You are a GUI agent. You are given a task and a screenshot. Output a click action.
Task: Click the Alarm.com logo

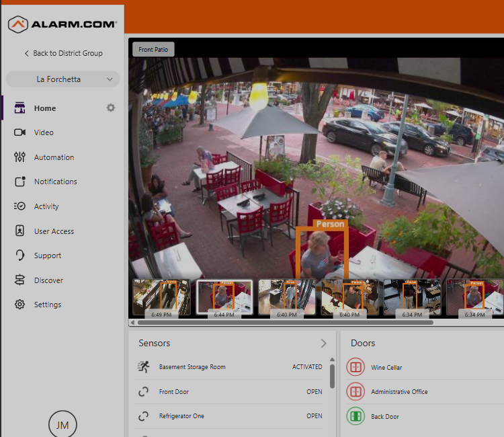click(62, 24)
